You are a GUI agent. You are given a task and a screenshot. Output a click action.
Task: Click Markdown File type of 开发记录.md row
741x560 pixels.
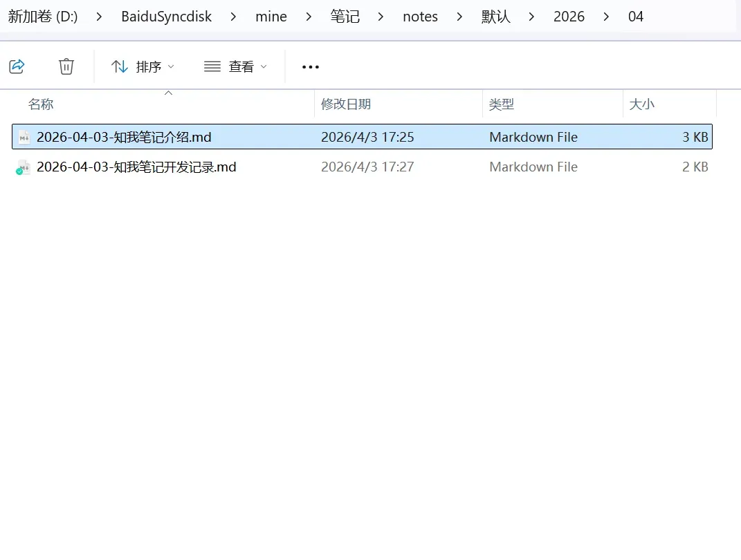tap(533, 167)
